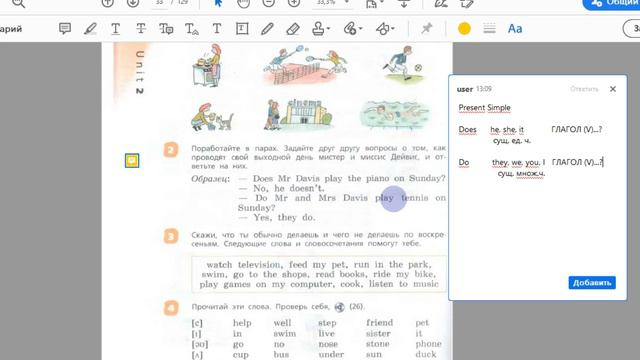Select the strikethrough text tool

141,29
